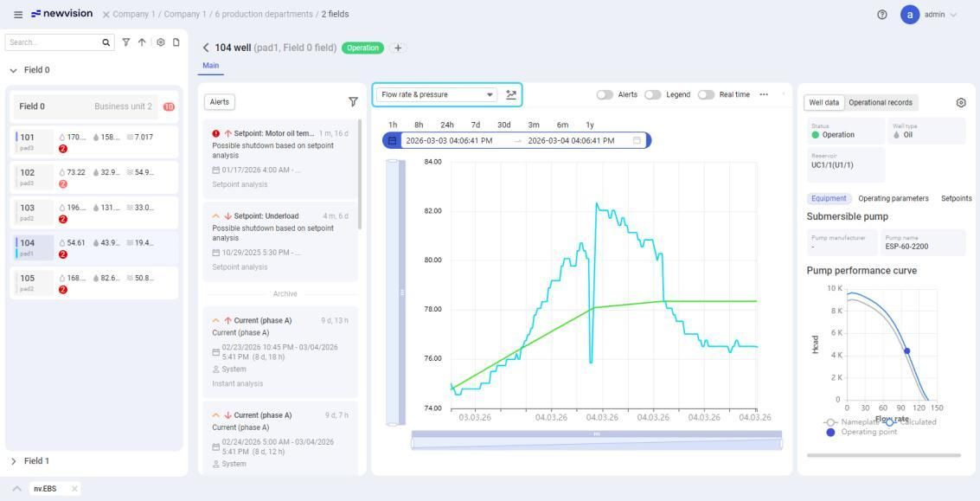Add a new tab with plus button
Viewport: 980px width, 501px height.
pyautogui.click(x=398, y=48)
